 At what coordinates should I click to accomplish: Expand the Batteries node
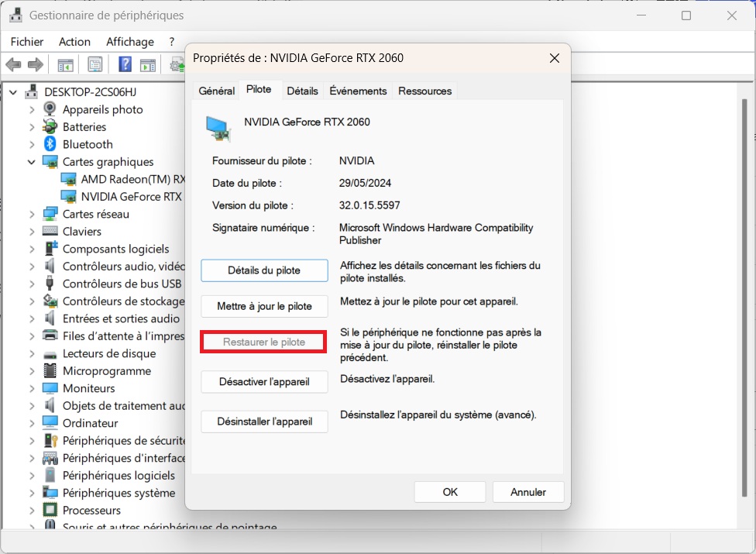[x=32, y=127]
